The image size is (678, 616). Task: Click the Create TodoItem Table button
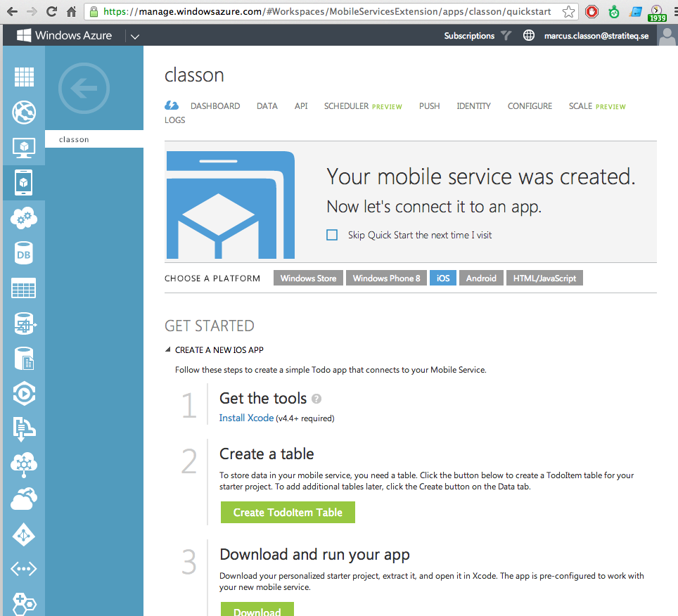click(288, 513)
